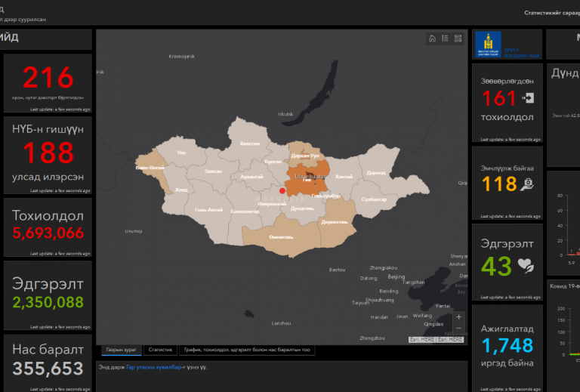Click the recovered heart-leaf icon beside 43
Viewport: 580px width, 392px height.
pos(525,266)
